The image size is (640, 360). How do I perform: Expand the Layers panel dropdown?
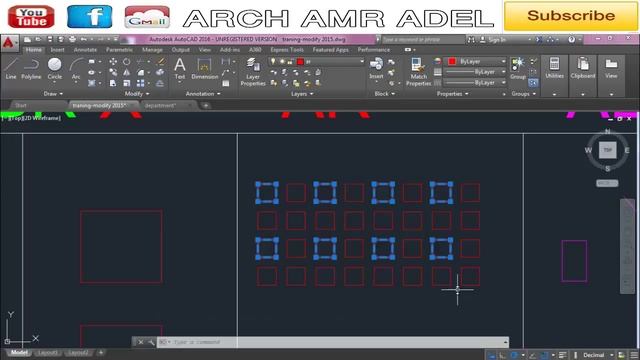click(302, 94)
